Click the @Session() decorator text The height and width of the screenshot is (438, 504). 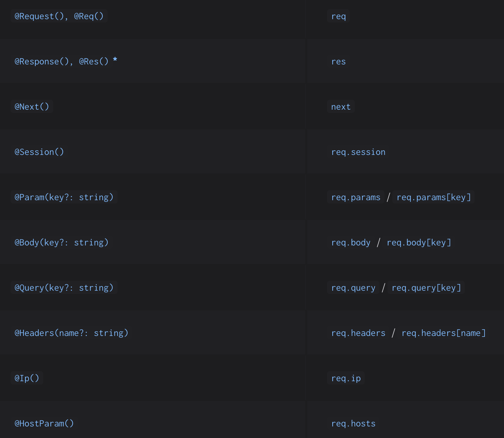(39, 152)
